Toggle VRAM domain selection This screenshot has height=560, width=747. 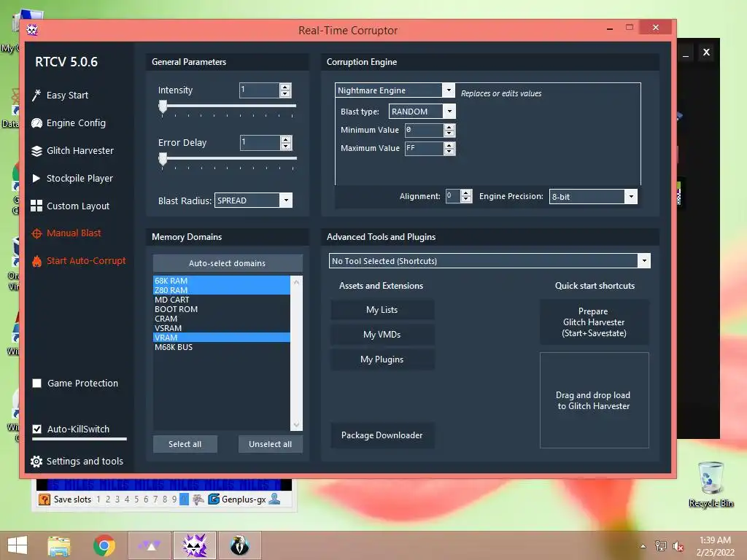(222, 338)
